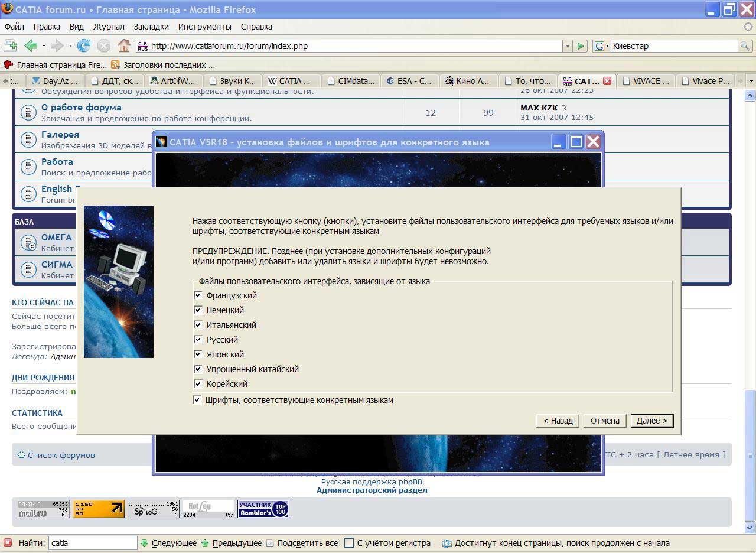The image size is (756, 553).
Task: Open the О работе форума forum link
Action: (x=82, y=108)
